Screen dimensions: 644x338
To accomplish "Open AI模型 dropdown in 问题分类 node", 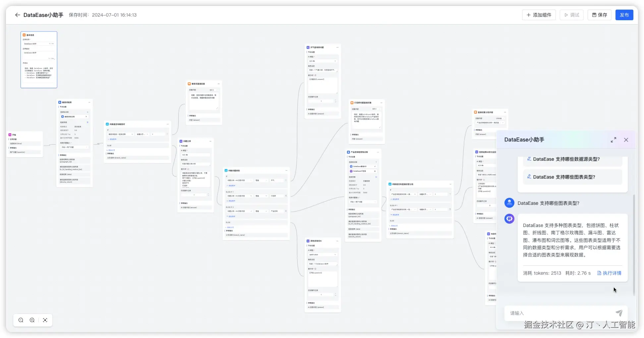I will pyautogui.click(x=195, y=155).
